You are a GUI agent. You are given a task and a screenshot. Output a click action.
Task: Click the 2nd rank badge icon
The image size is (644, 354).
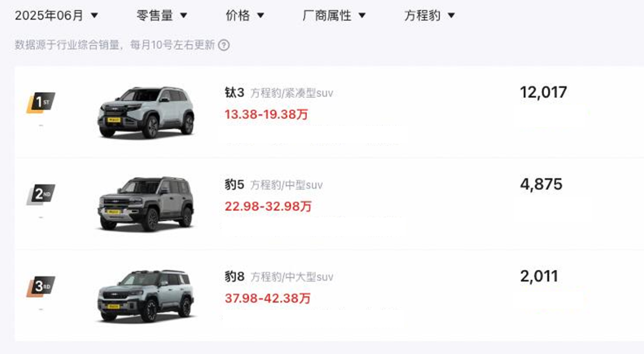pyautogui.click(x=41, y=195)
